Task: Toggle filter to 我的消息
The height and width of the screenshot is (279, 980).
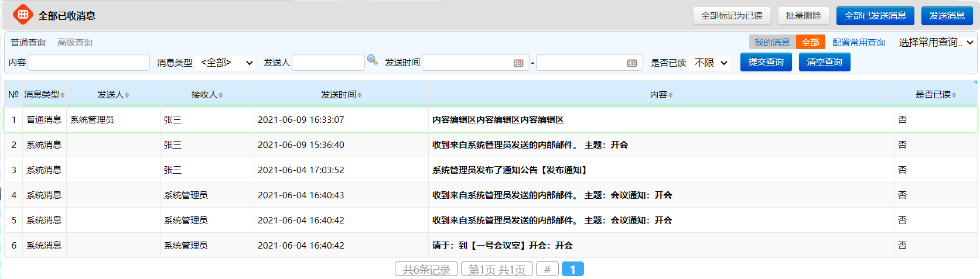Action: click(x=771, y=42)
